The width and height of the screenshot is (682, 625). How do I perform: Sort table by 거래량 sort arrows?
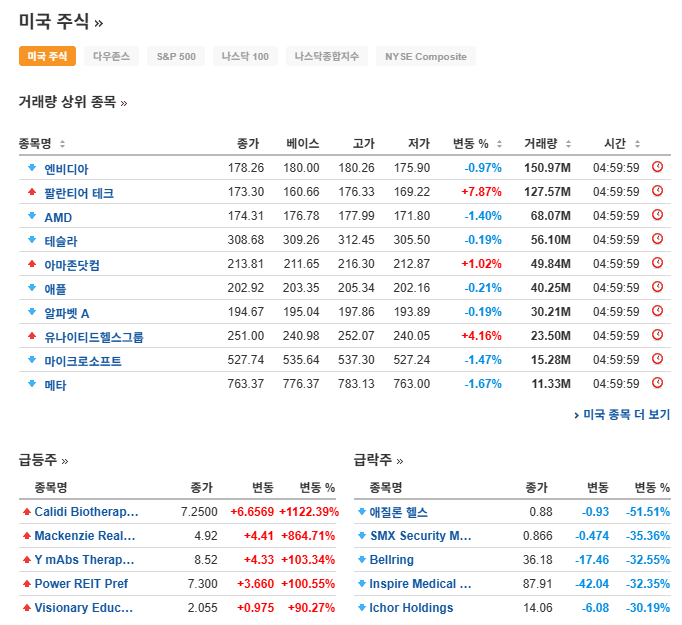[568, 144]
